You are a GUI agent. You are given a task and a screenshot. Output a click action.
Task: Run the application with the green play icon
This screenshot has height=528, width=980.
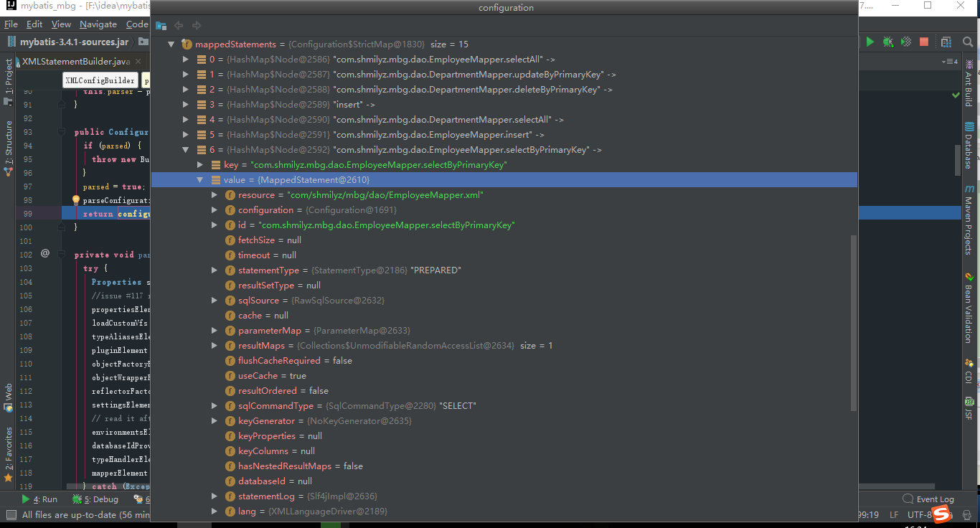(x=870, y=42)
